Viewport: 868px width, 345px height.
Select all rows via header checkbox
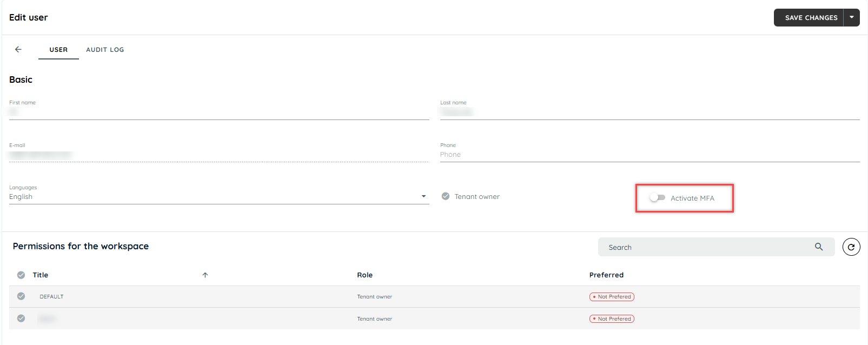[x=21, y=275]
